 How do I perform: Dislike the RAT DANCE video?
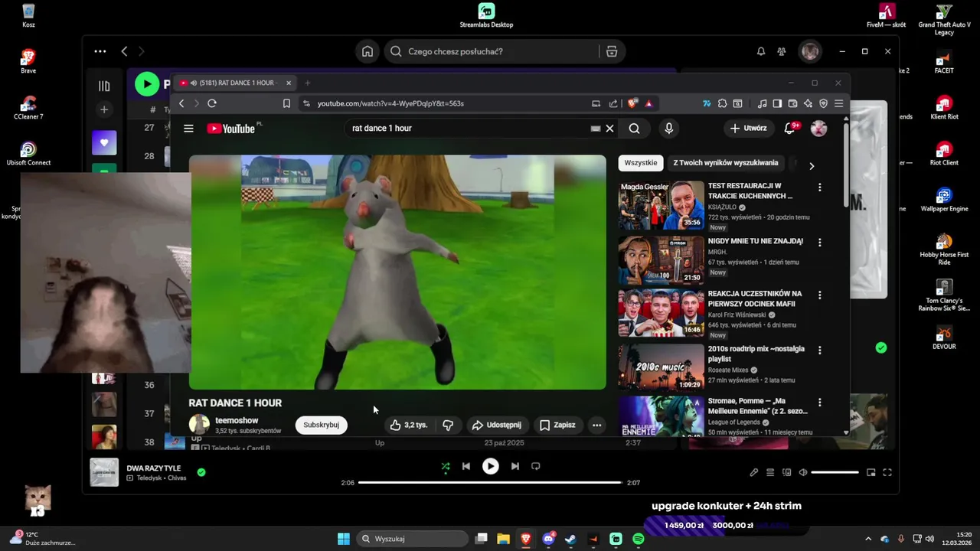(x=448, y=425)
